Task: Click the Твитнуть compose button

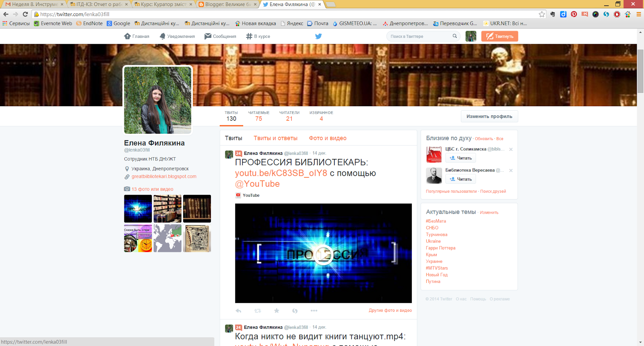Action: [x=500, y=36]
